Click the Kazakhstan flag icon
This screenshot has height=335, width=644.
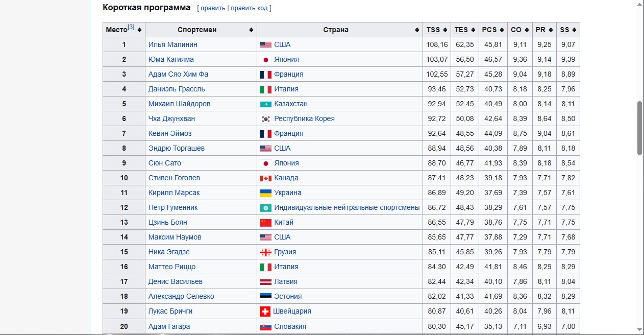tap(265, 104)
